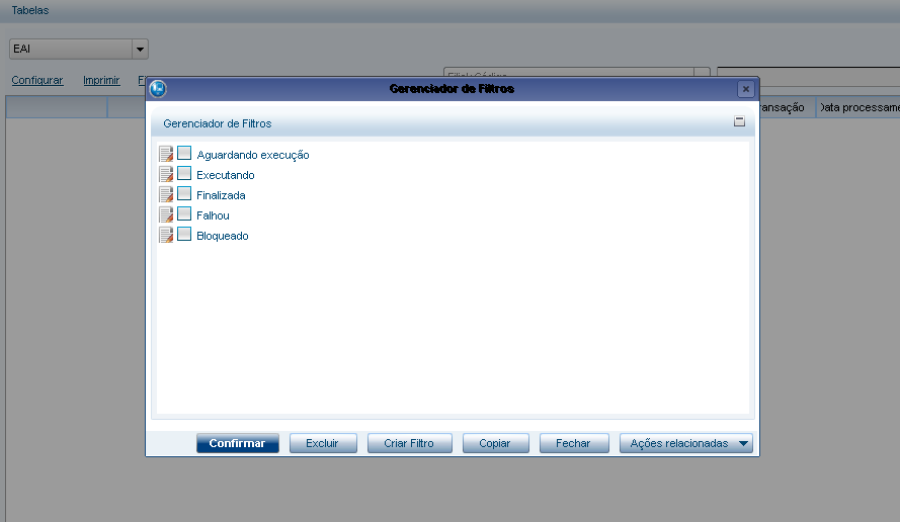Open edit icon beside Finalizada filter

166,195
